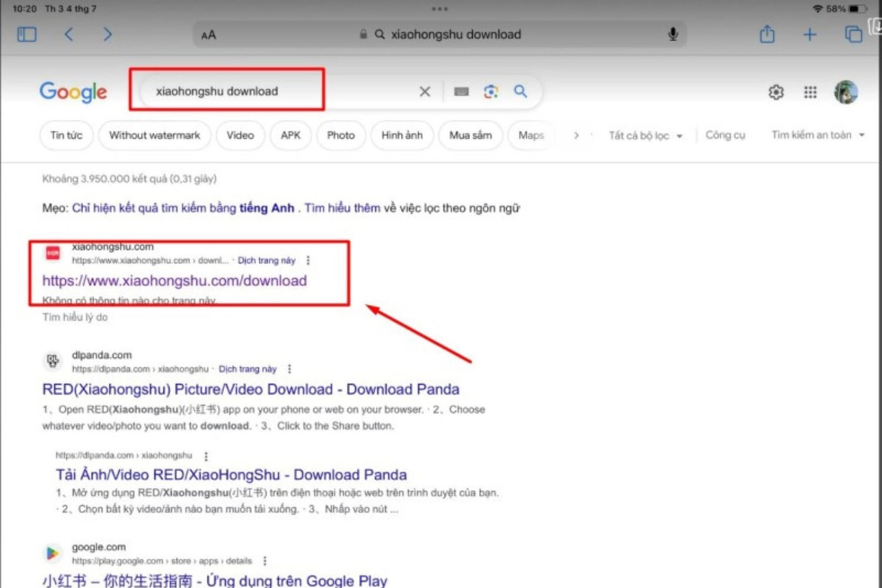Start a Google Lens image search
This screenshot has width=882, height=588.
coord(491,91)
